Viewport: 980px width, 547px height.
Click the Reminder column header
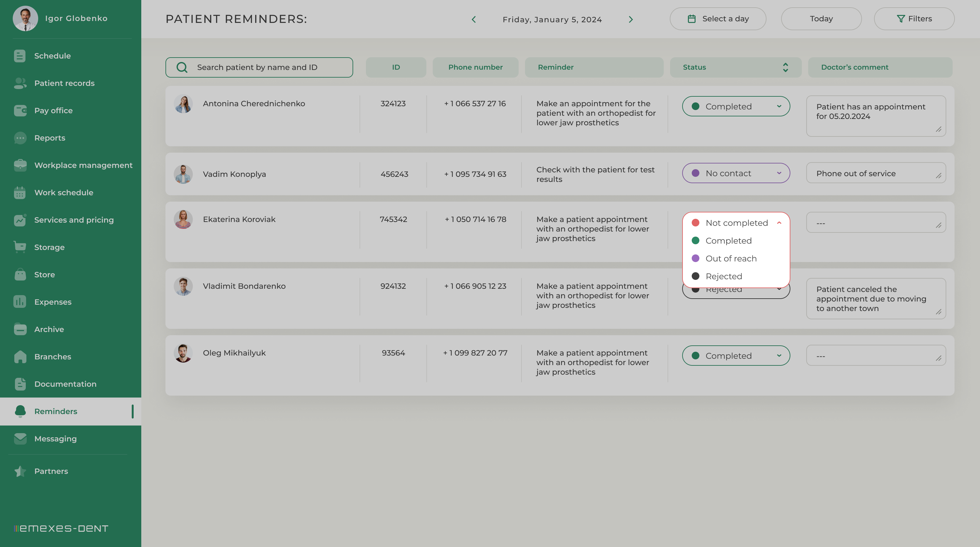594,67
